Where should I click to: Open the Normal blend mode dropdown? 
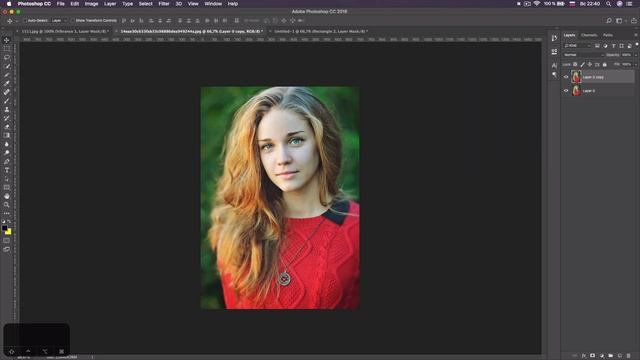click(584, 55)
